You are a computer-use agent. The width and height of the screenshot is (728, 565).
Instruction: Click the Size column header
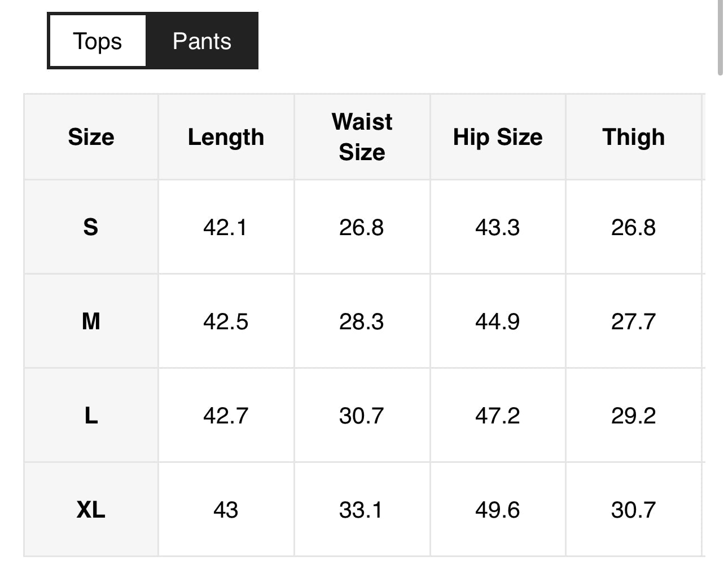click(x=91, y=137)
